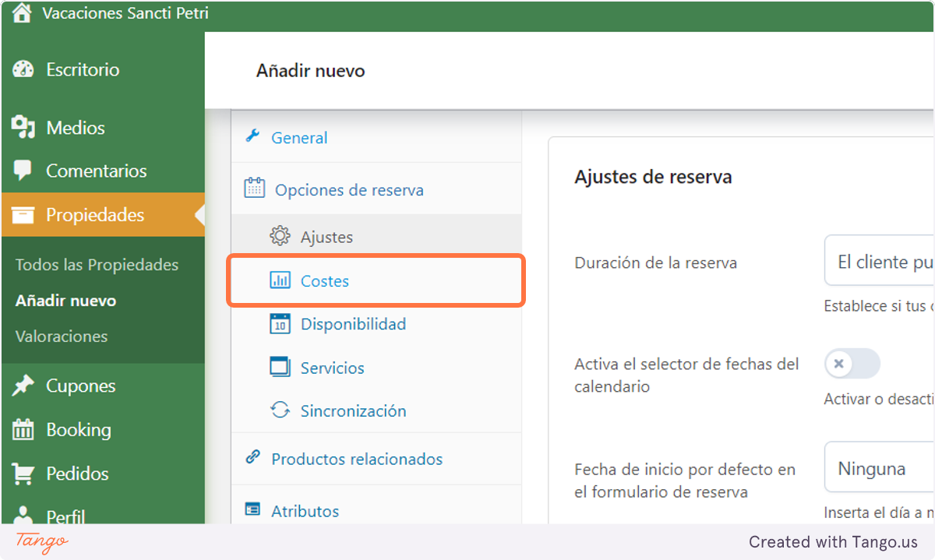
Task: Click the Booking calendar icon
Action: [x=23, y=429]
